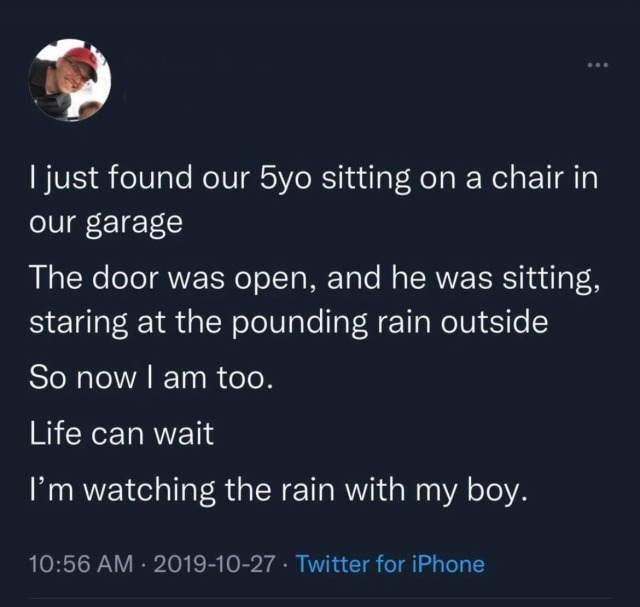Image resolution: width=640 pixels, height=607 pixels.
Task: Click the word "5yo" in the tweet
Action: [285, 179]
